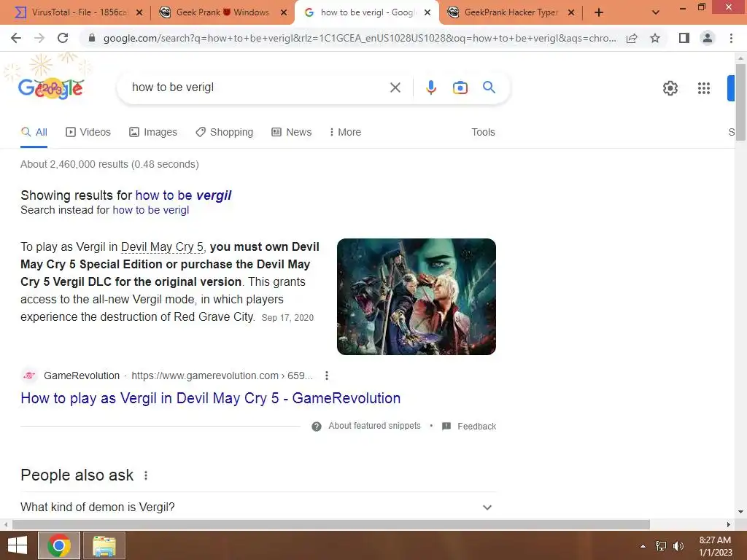The image size is (747, 560).
Task: Click Chrome icon in taskbar
Action: click(x=59, y=545)
